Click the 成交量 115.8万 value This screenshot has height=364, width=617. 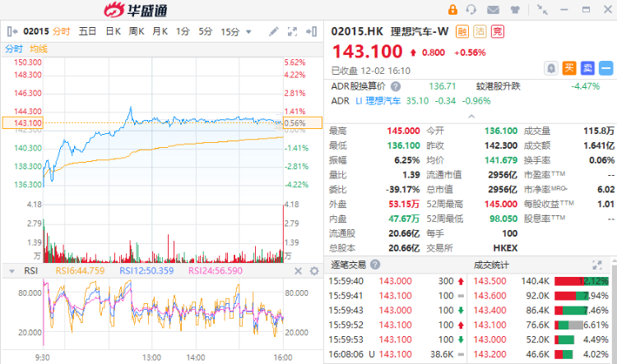click(x=599, y=131)
